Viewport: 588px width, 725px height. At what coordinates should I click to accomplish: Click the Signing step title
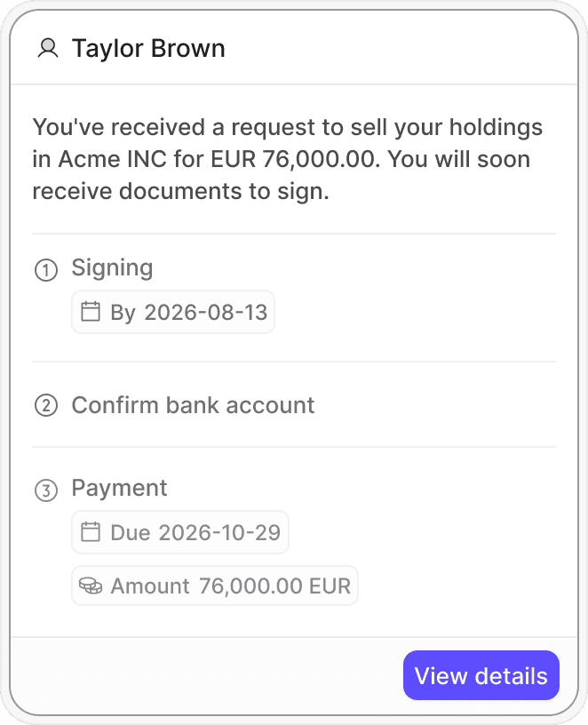112,267
